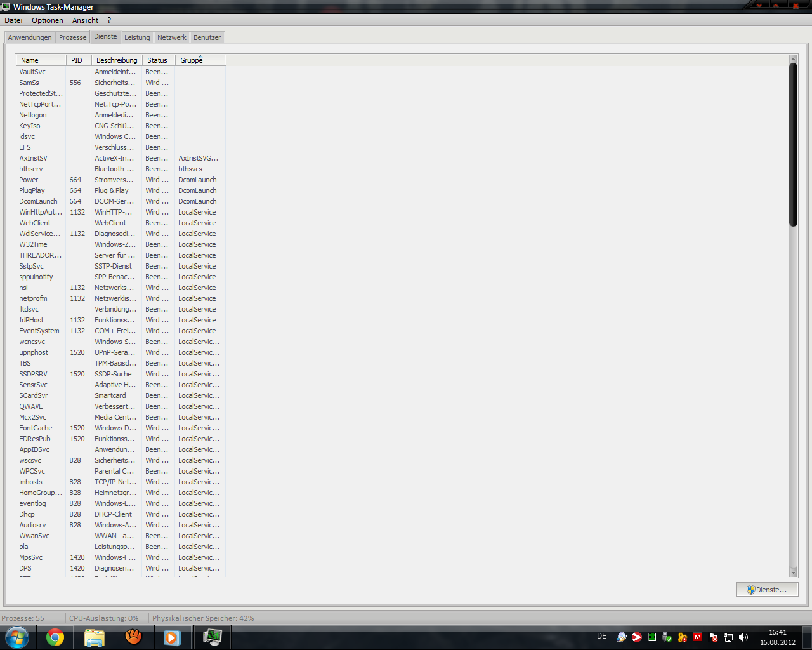This screenshot has height=650, width=812.
Task: Select the FontCache service
Action: tap(36, 428)
